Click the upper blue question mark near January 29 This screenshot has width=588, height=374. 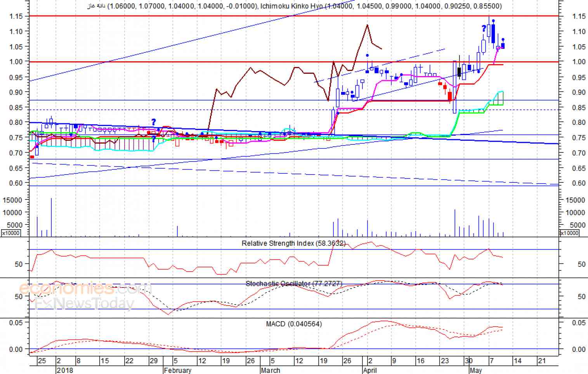153,122
